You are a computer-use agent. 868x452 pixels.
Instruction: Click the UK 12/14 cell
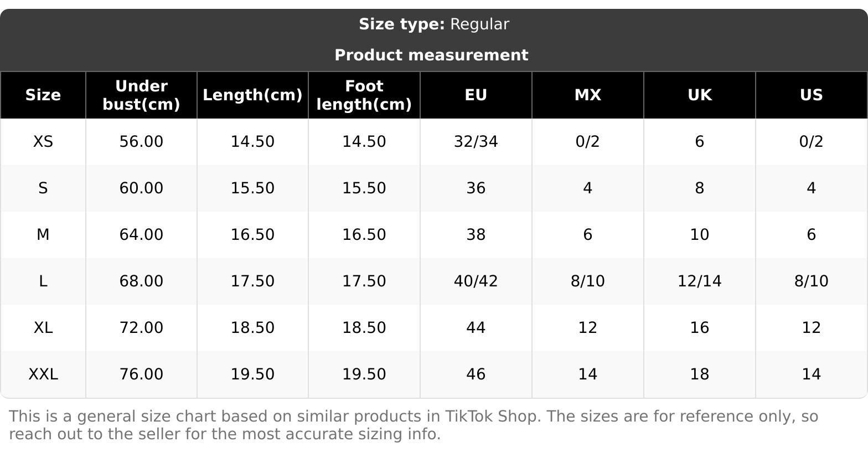click(x=699, y=281)
